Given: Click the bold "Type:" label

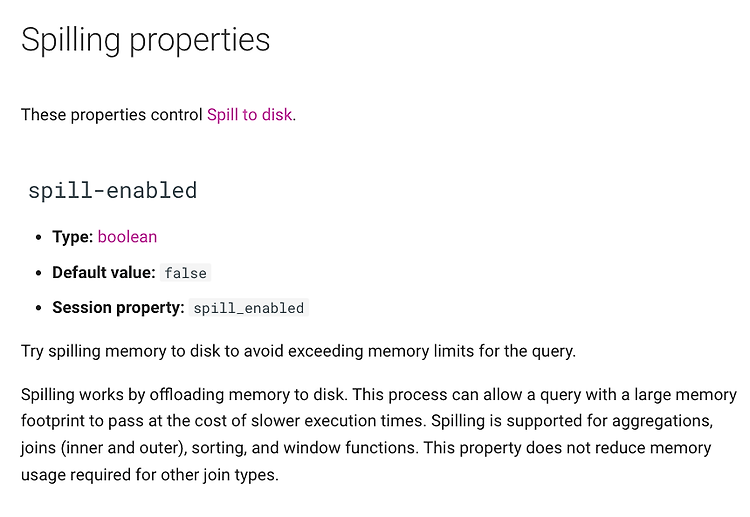Looking at the screenshot, I should pyautogui.click(x=73, y=237).
